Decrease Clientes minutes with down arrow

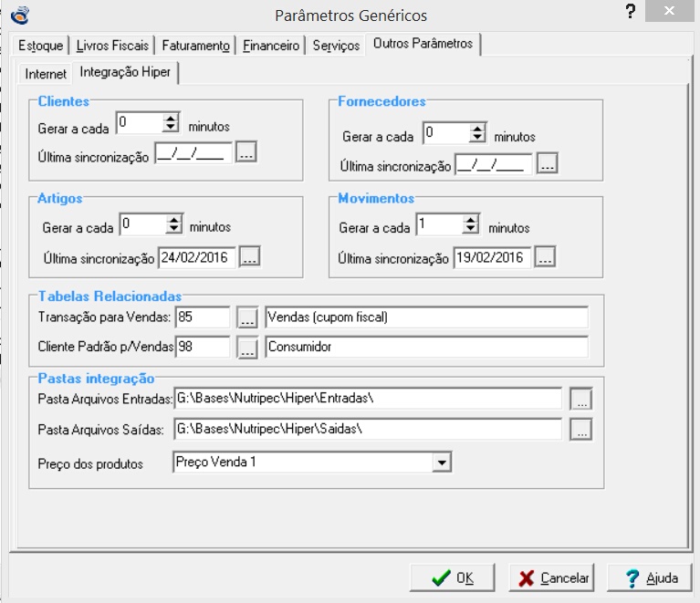click(x=171, y=128)
